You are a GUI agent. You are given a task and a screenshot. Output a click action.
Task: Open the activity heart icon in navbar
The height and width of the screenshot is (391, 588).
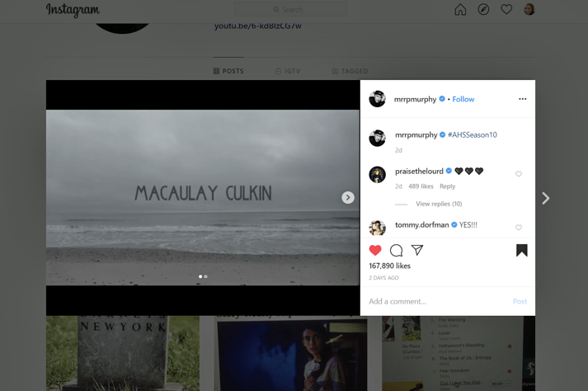point(506,10)
